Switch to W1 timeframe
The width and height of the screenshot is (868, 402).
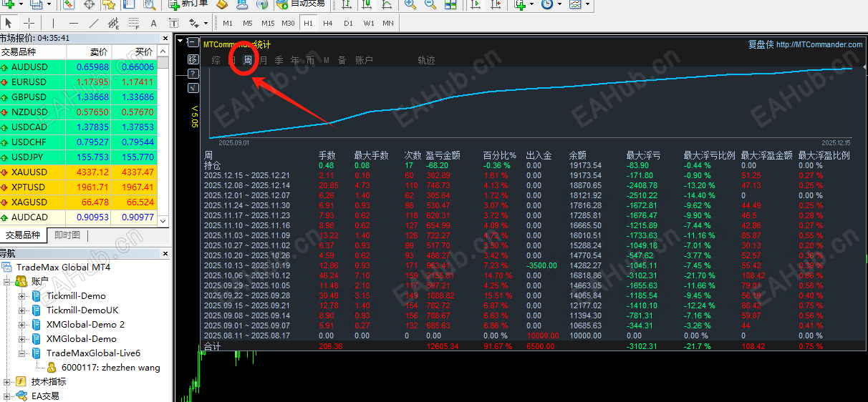pos(369,24)
